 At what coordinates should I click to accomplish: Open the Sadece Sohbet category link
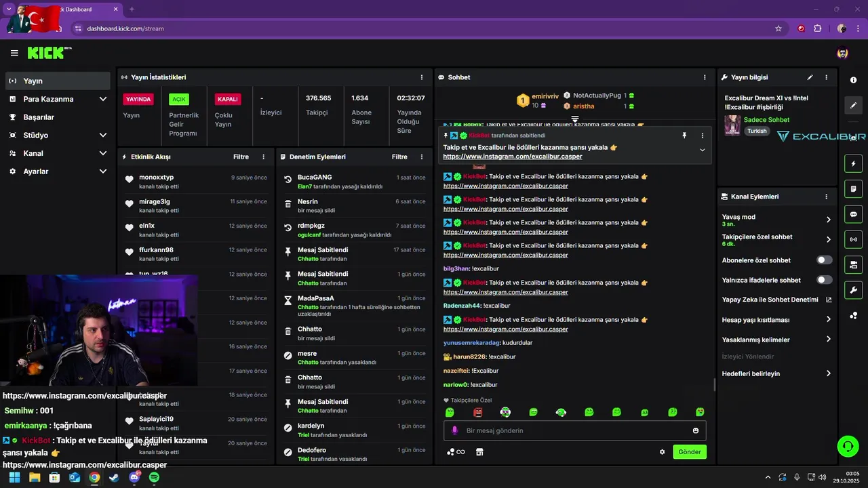pyautogui.click(x=766, y=120)
